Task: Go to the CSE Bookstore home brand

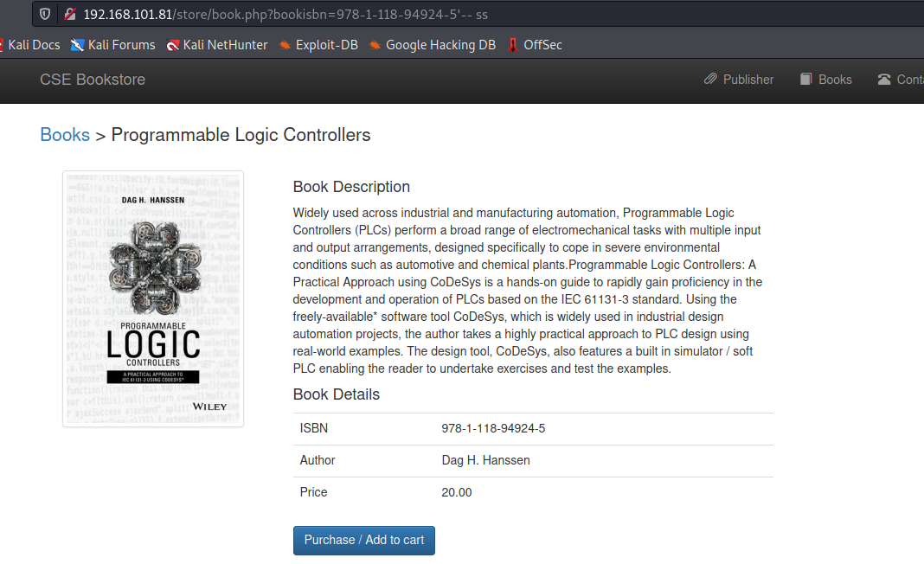Action: click(x=93, y=80)
